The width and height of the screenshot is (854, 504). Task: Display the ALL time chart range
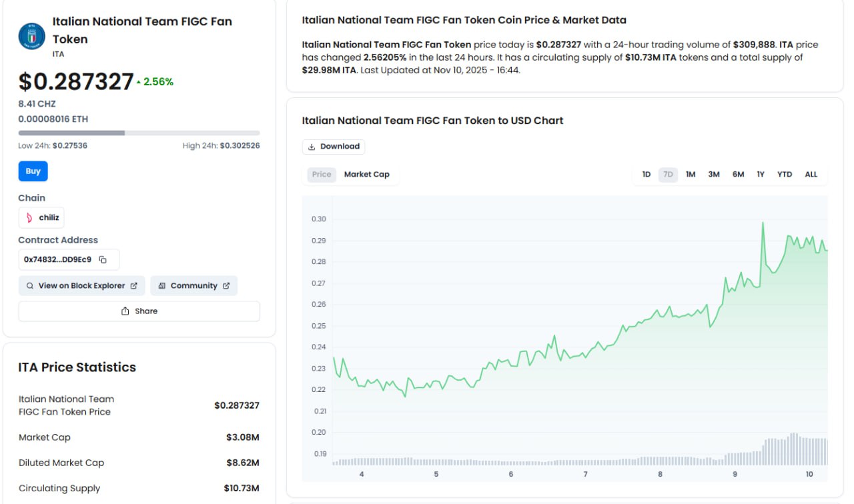pos(811,175)
